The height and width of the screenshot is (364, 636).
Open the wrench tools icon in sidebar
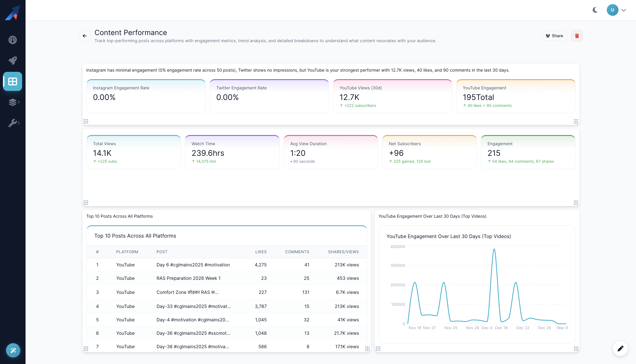[13, 123]
